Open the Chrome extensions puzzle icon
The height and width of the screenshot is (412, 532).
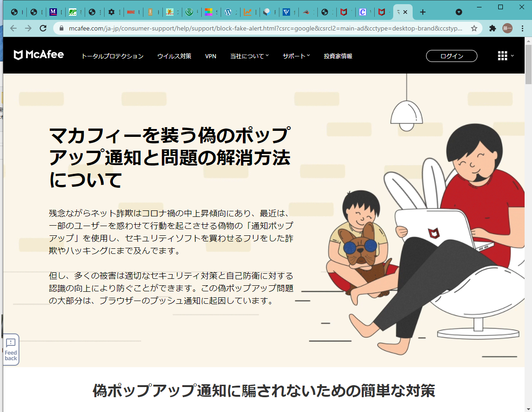click(x=494, y=28)
